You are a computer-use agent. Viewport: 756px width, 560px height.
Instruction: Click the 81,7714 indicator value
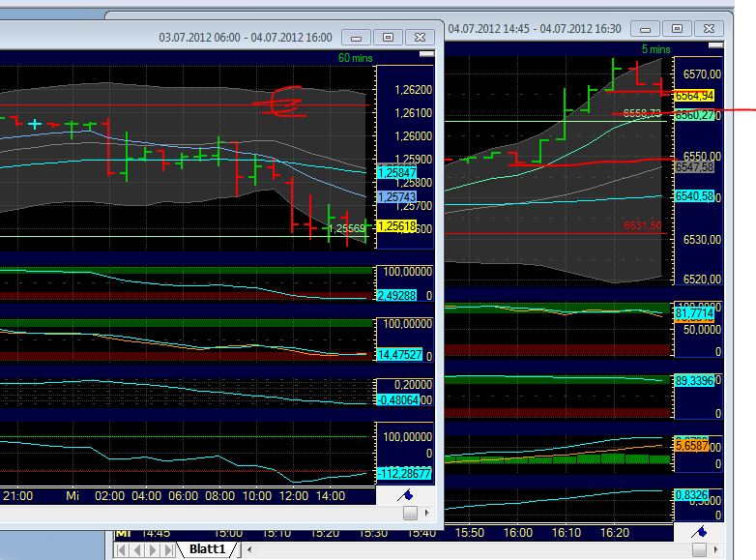694,313
